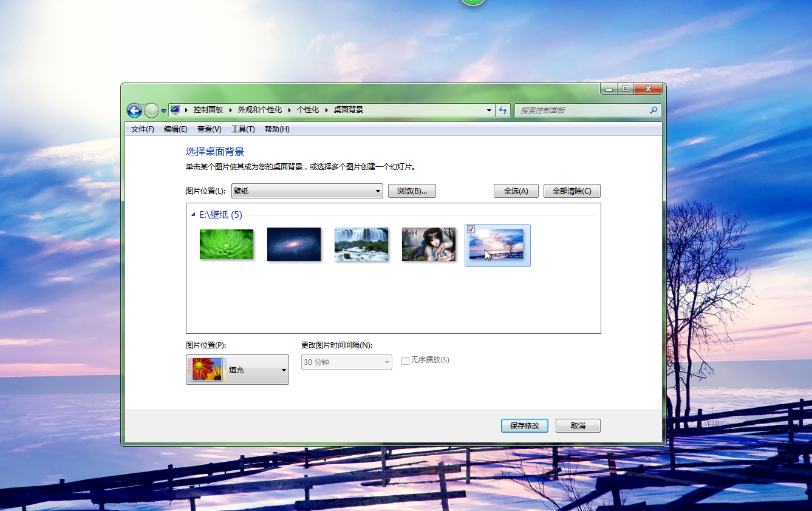Collapse the E:\壁纸 folder group
Image resolution: width=812 pixels, height=511 pixels.
[193, 215]
